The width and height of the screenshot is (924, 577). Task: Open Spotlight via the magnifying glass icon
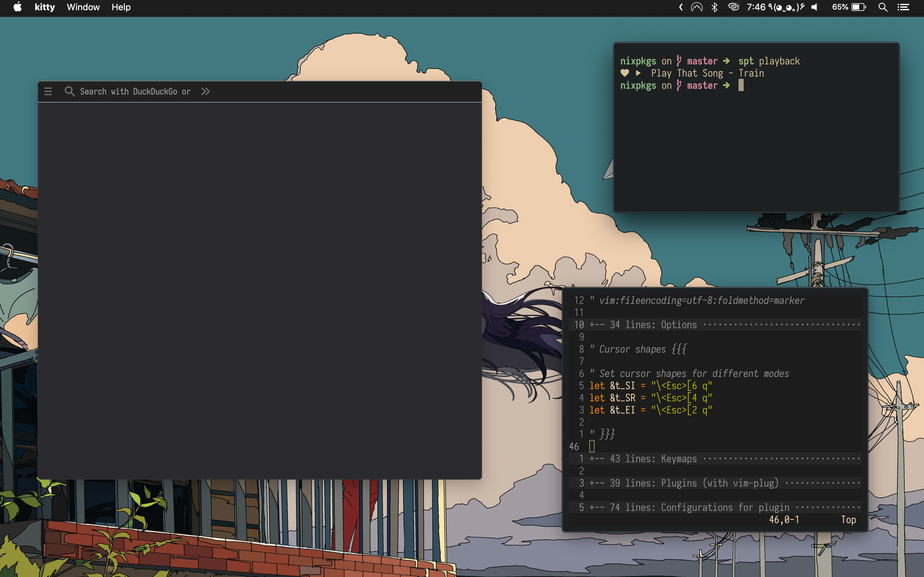pos(882,7)
